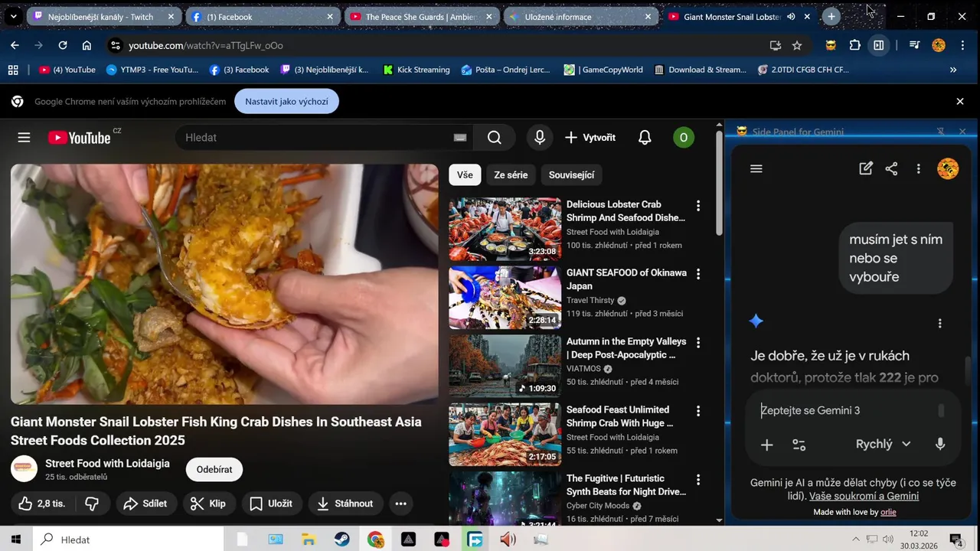Mute audio on the Giant Monster Snail tab

[x=791, y=16]
